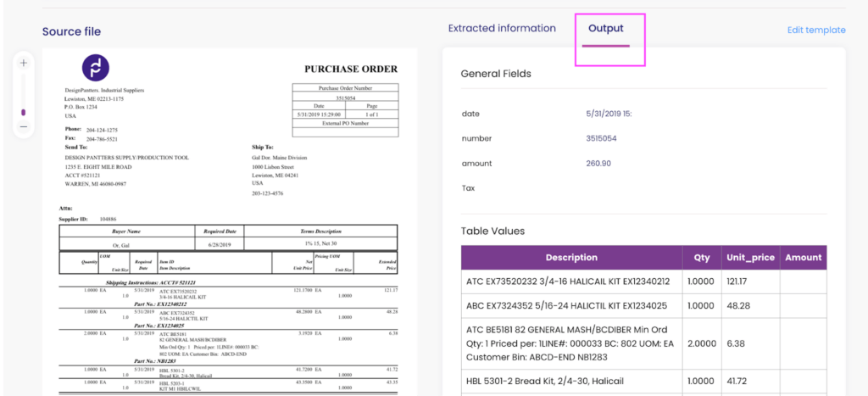Click the purple zoom slider handle
The height and width of the screenshot is (396, 868).
tap(24, 112)
